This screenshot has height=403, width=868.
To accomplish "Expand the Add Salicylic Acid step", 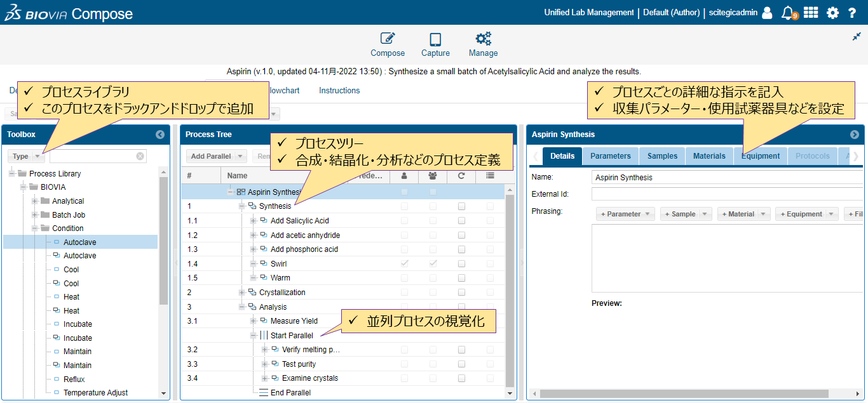I will 253,221.
